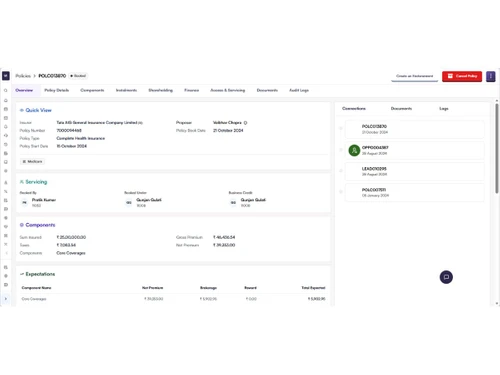500x375 pixels.
Task: Click the green person icon on OPPO004387
Action: tap(354, 150)
